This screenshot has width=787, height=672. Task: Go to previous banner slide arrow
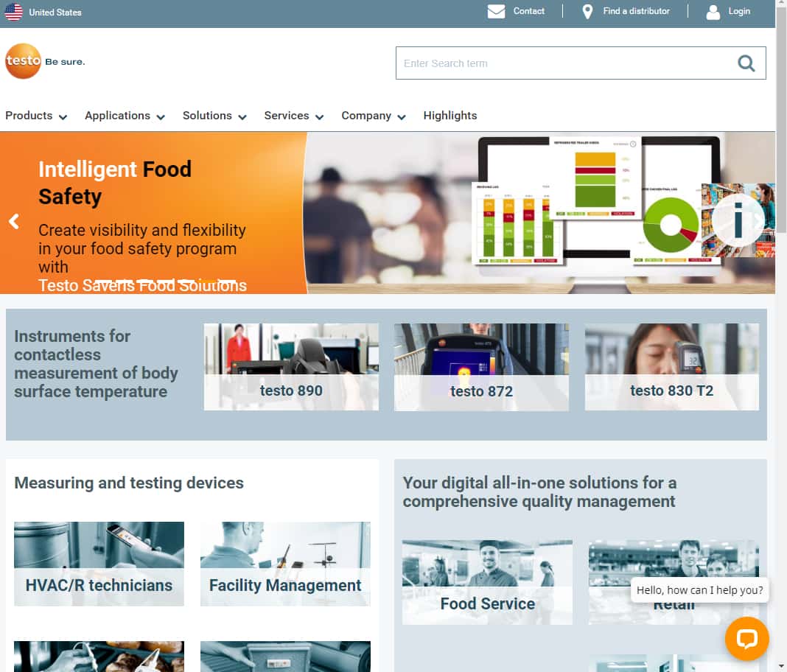14,221
